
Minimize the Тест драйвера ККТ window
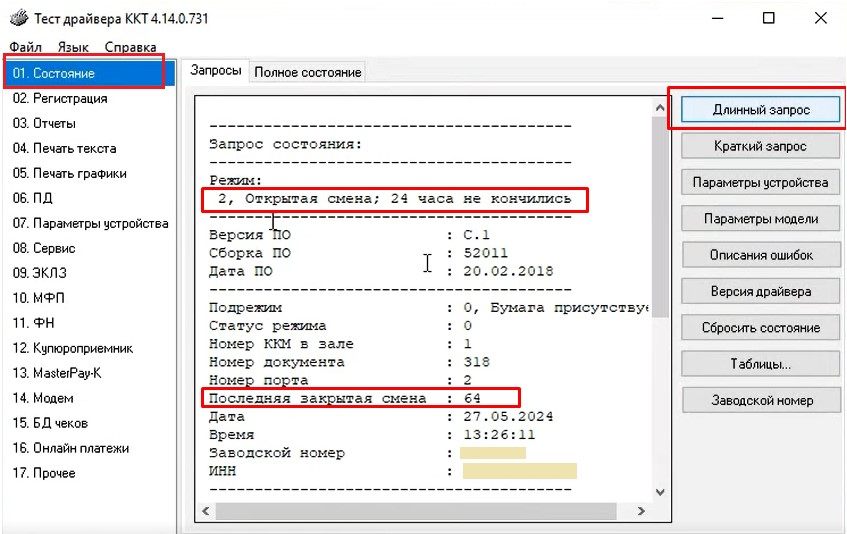[x=717, y=18]
